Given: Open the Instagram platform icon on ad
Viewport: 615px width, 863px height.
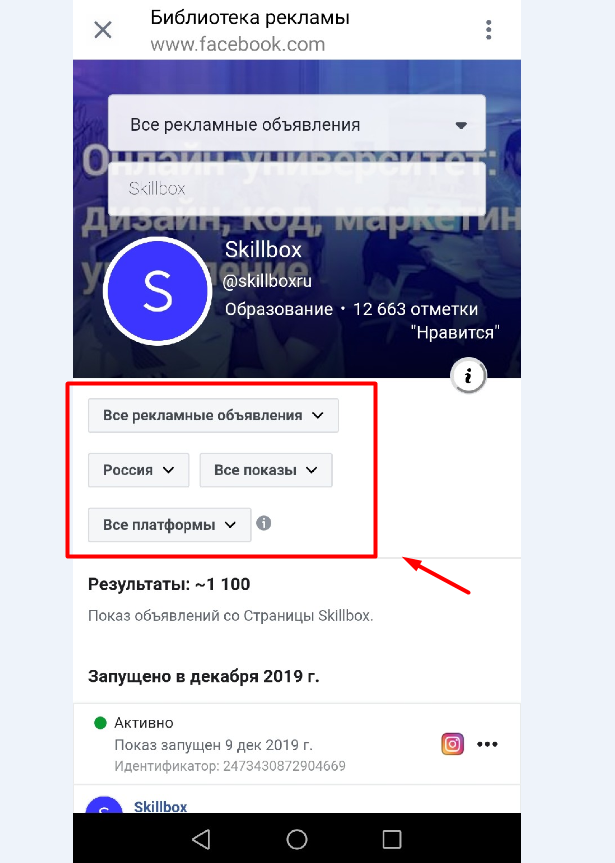Looking at the screenshot, I should pyautogui.click(x=453, y=744).
